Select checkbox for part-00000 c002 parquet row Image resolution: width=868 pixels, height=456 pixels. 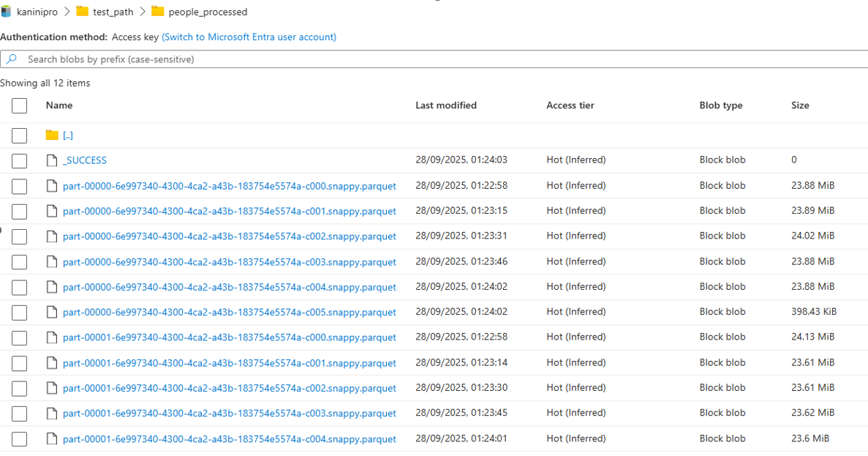[x=20, y=236]
